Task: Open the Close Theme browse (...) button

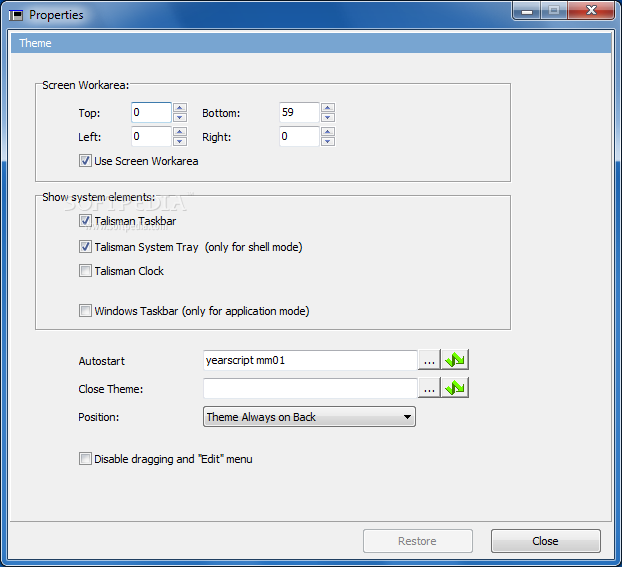Action: click(429, 388)
